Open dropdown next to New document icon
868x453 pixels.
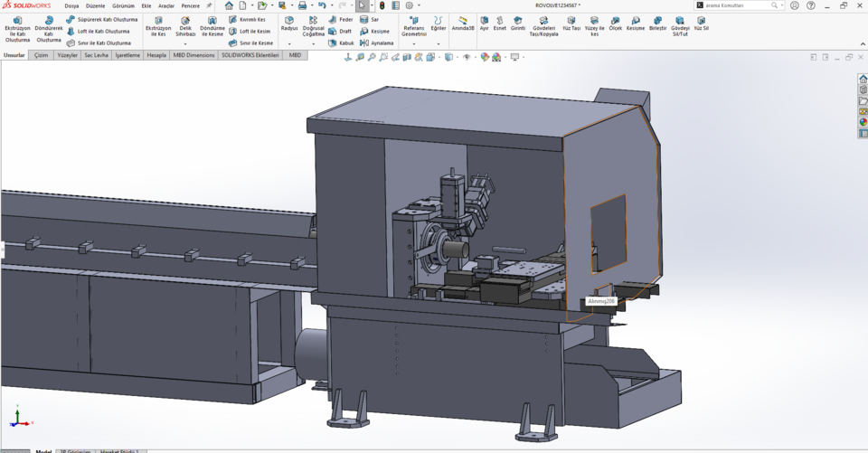tap(252, 5)
